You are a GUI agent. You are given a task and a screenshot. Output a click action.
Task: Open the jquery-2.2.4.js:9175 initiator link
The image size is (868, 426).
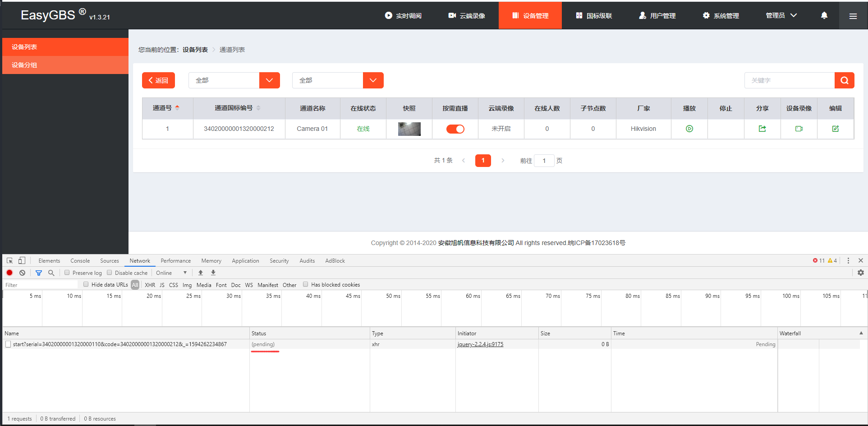tap(480, 344)
